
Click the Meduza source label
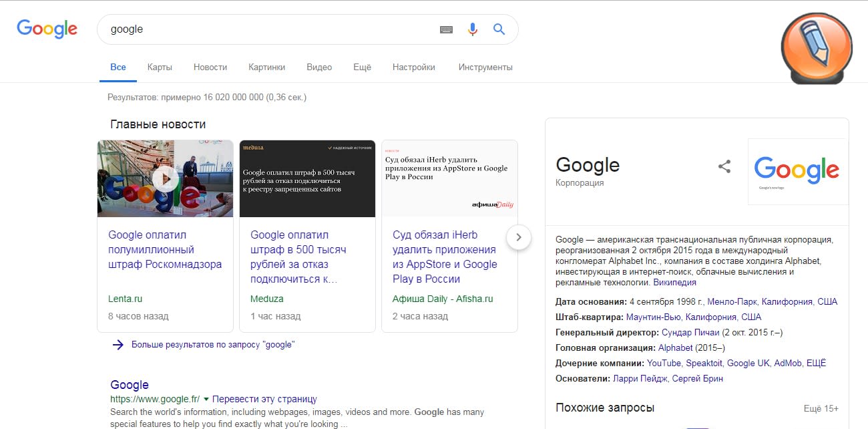pyautogui.click(x=267, y=299)
